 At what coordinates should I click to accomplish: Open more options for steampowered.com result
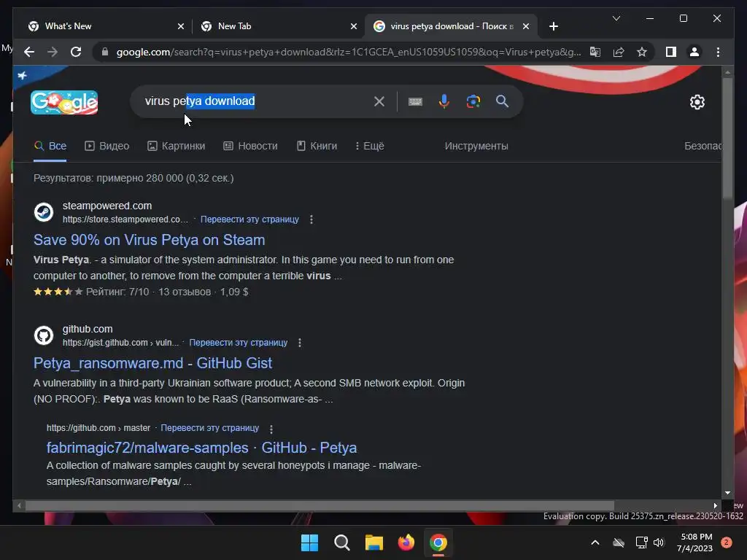pos(311,219)
